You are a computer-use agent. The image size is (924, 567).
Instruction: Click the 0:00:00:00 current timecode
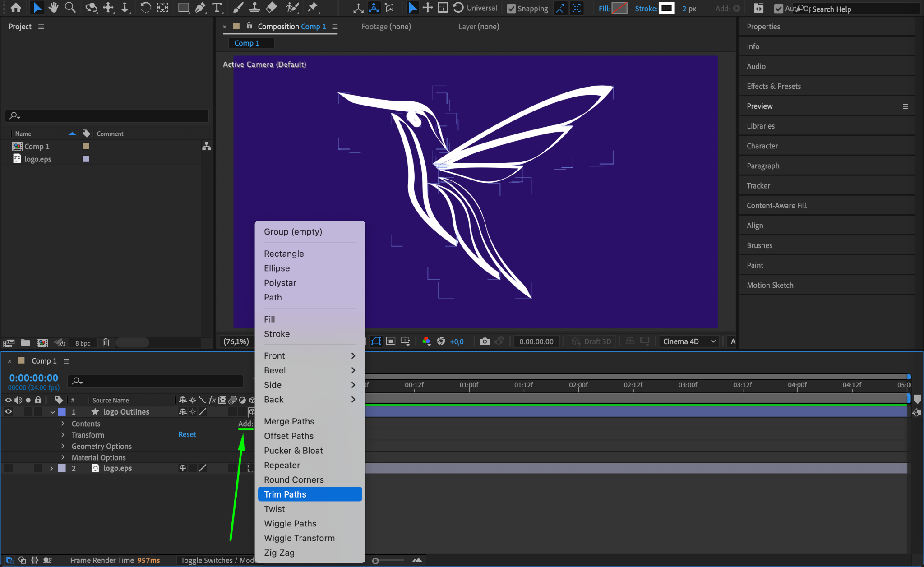pos(33,378)
